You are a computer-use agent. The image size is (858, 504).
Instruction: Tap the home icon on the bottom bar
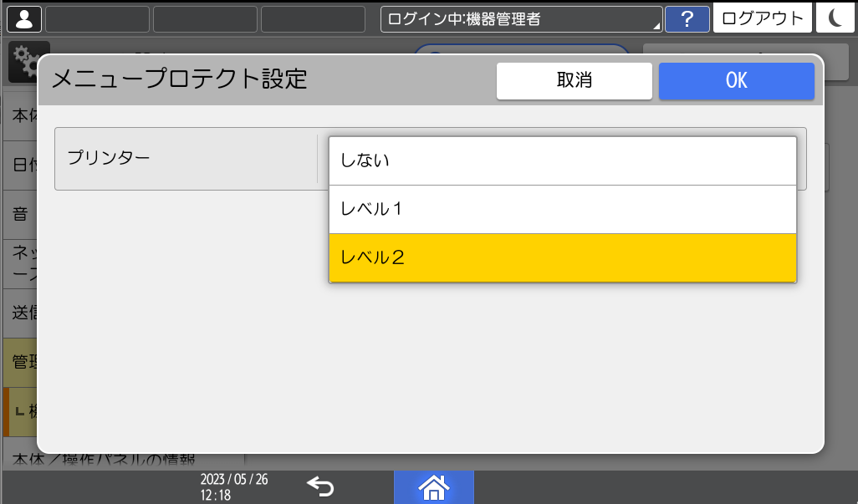click(x=433, y=487)
